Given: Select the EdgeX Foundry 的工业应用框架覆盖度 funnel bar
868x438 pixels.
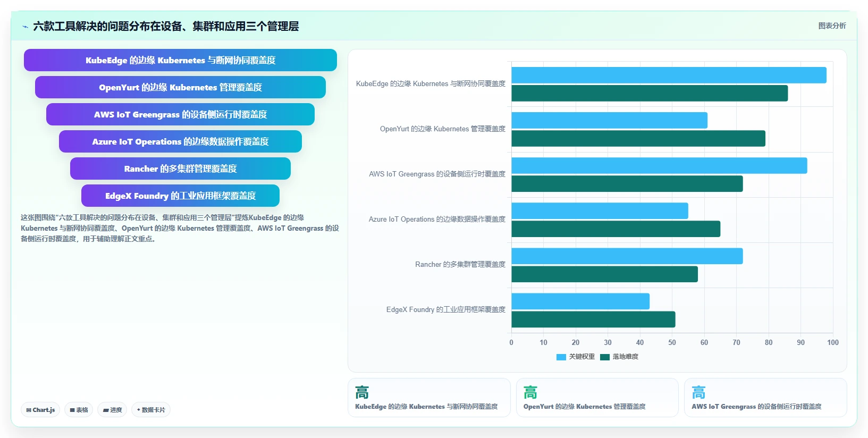Looking at the screenshot, I should [180, 196].
